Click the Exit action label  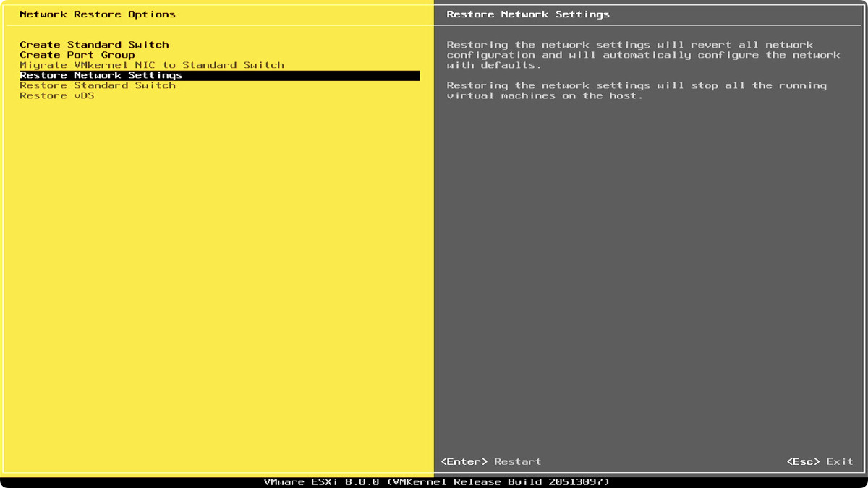(840, 461)
